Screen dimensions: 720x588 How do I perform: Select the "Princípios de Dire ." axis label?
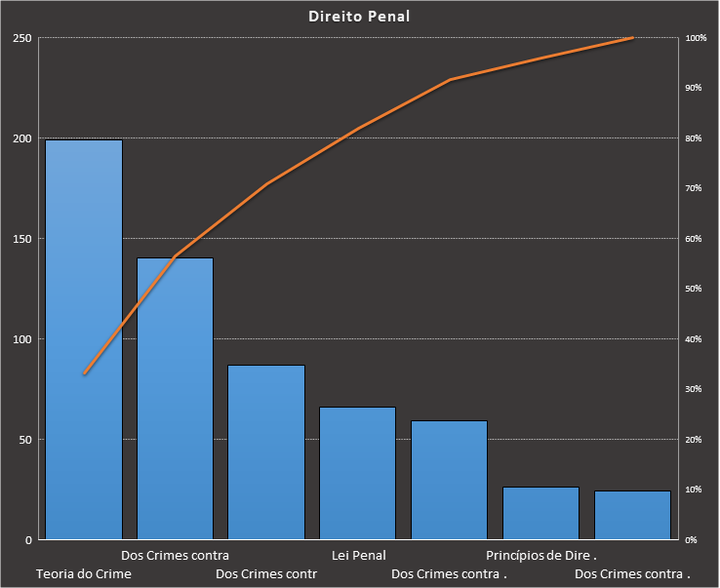[540, 556]
